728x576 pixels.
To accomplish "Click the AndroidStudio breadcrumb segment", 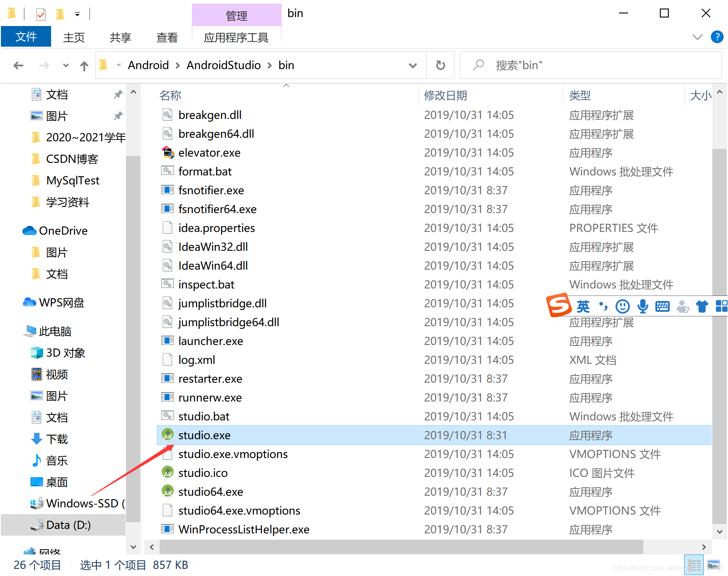I will [224, 65].
